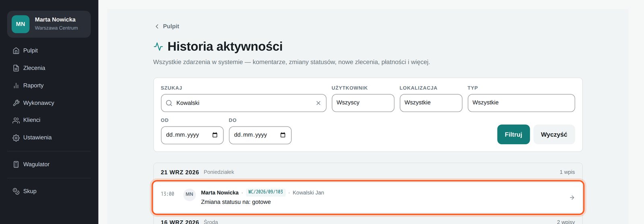
Task: Open the Raporty chart icon
Action: [x=16, y=85]
